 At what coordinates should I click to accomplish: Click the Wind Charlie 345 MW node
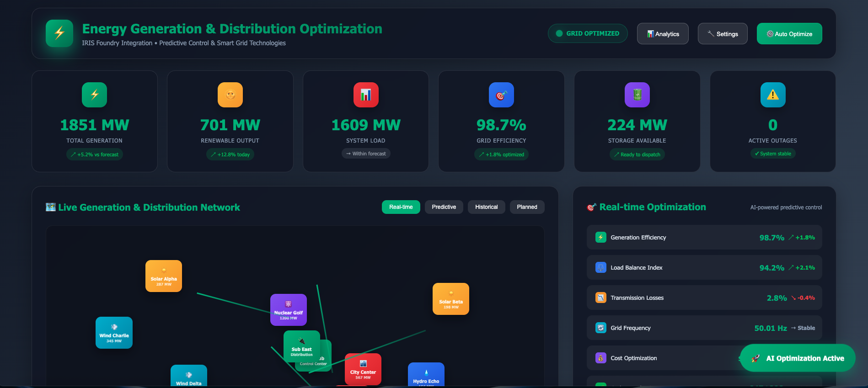[114, 332]
